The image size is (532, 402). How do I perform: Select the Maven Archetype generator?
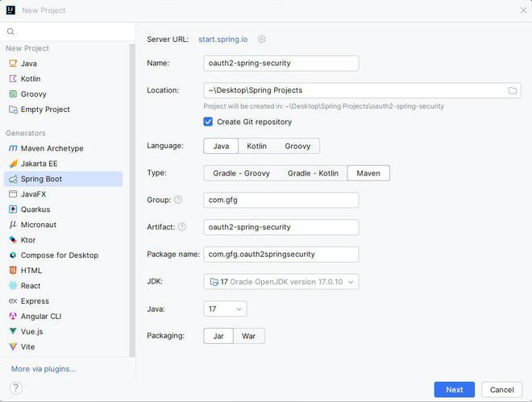coord(52,148)
